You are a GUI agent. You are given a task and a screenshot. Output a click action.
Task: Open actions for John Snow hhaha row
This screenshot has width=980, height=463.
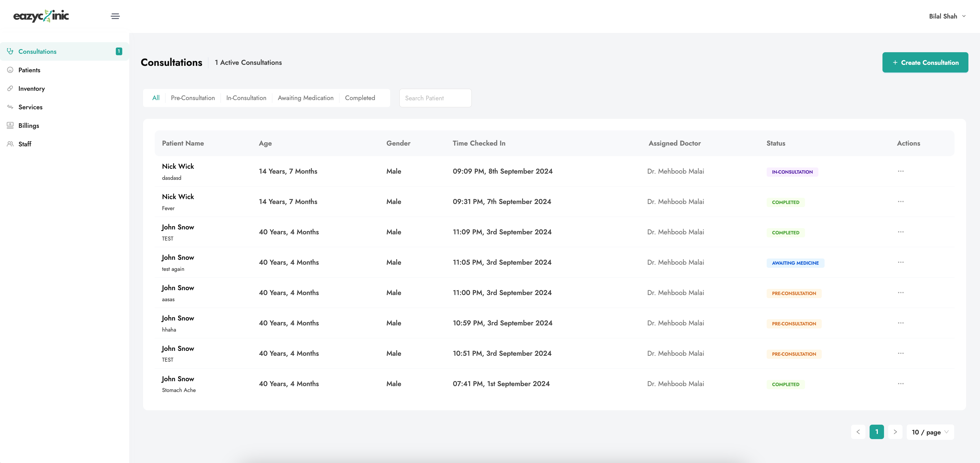[900, 323]
